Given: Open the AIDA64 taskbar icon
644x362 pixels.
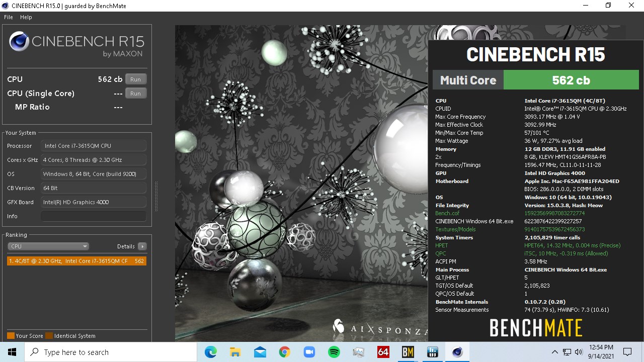Looking at the screenshot, I should [383, 352].
